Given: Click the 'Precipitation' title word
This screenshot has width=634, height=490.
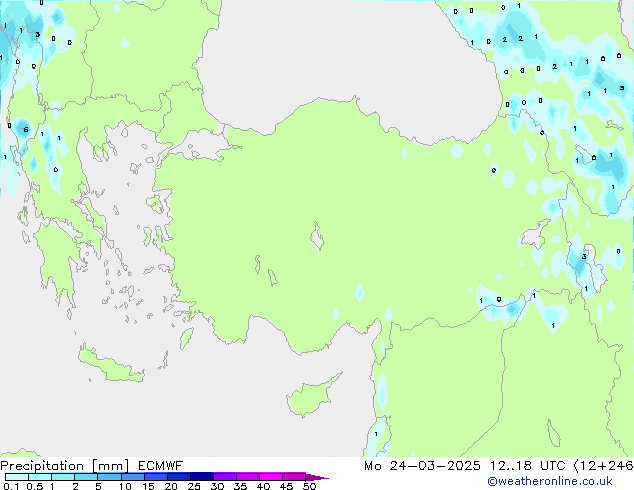Looking at the screenshot, I should coord(42,466).
